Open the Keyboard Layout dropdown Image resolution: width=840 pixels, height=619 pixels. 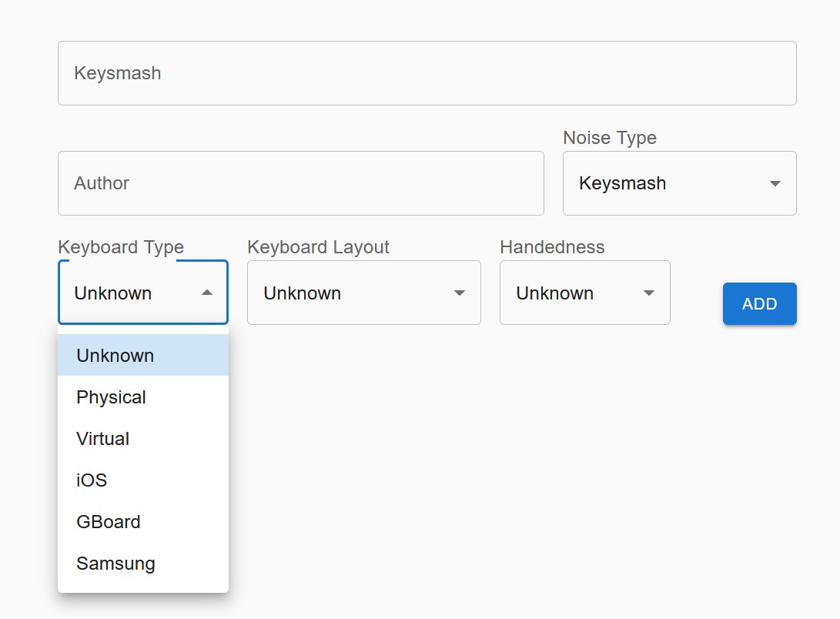point(354,293)
